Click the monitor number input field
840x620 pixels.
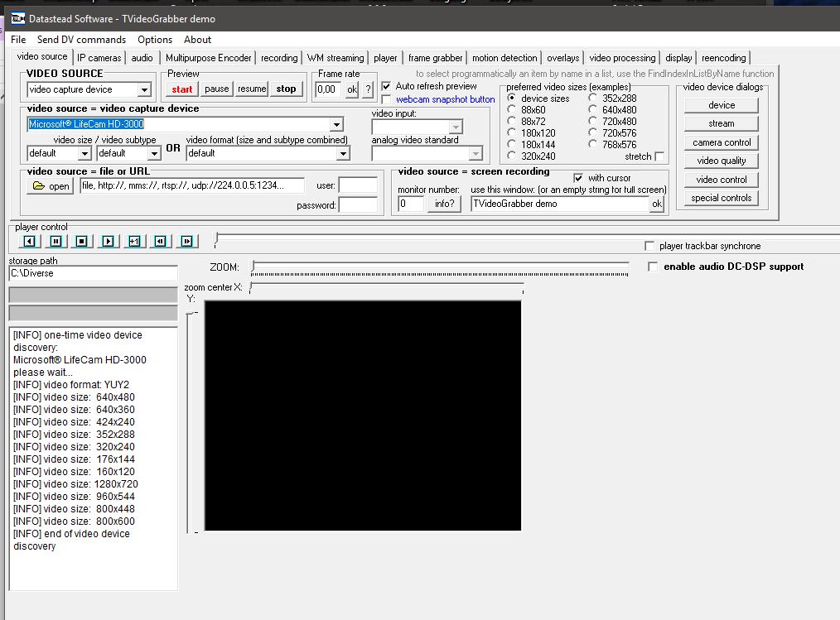click(x=411, y=204)
